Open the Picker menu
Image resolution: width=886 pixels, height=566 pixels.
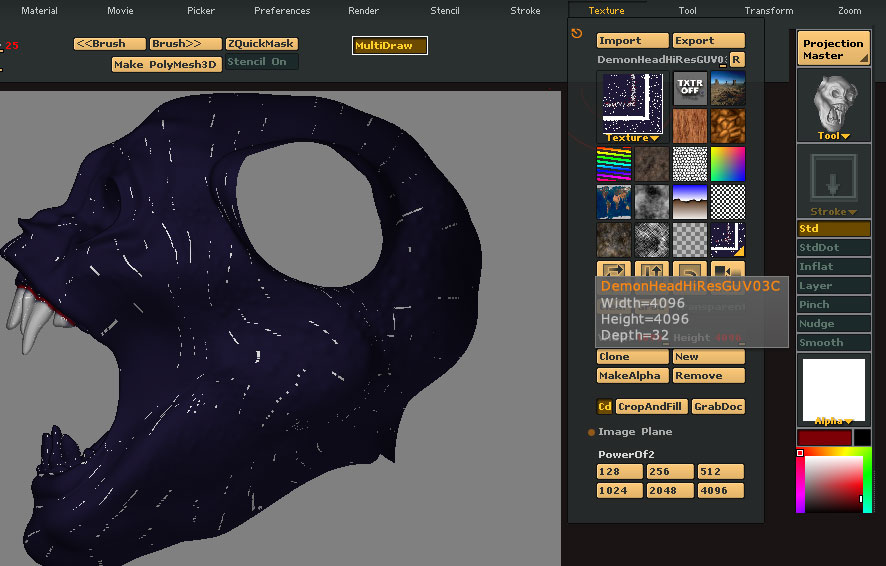click(201, 11)
